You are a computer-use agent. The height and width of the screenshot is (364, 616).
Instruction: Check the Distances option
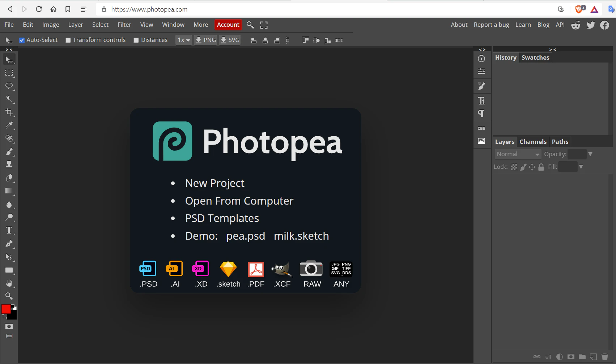(x=136, y=40)
